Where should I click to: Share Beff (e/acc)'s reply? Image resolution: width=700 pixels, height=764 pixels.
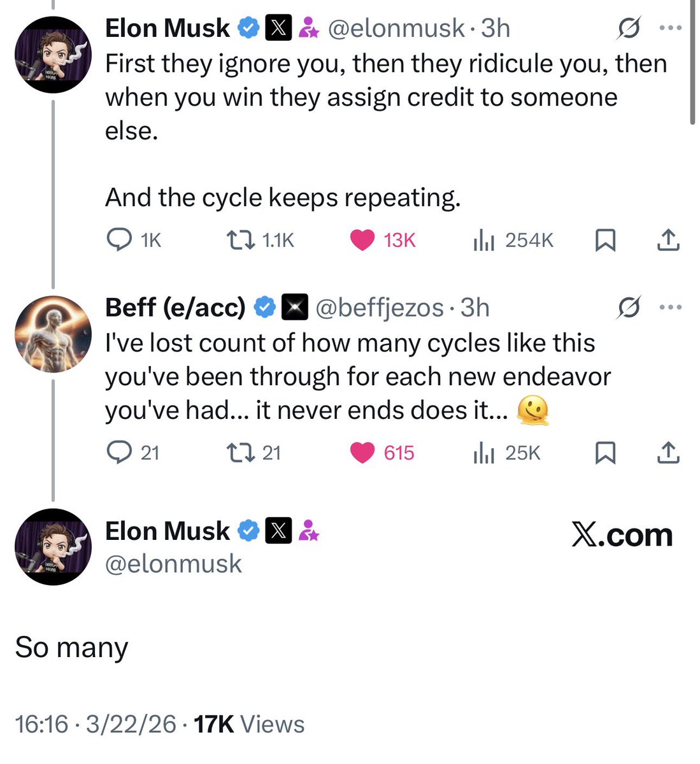tap(668, 453)
